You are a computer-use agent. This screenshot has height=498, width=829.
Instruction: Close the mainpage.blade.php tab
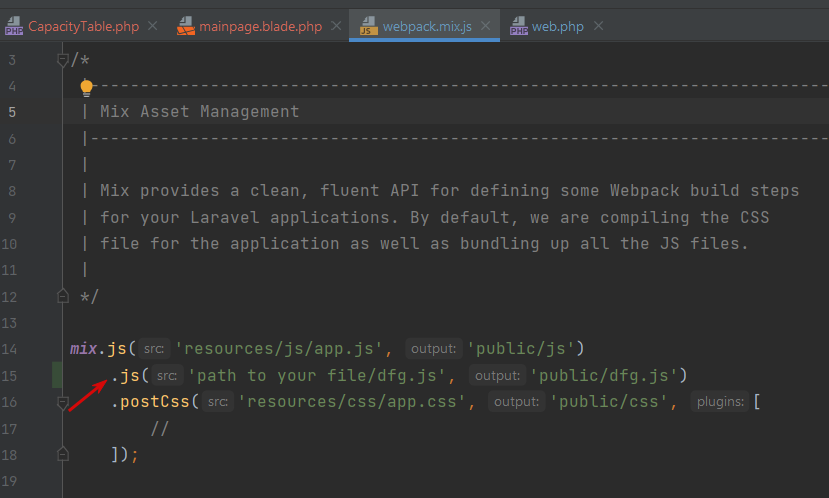point(336,26)
